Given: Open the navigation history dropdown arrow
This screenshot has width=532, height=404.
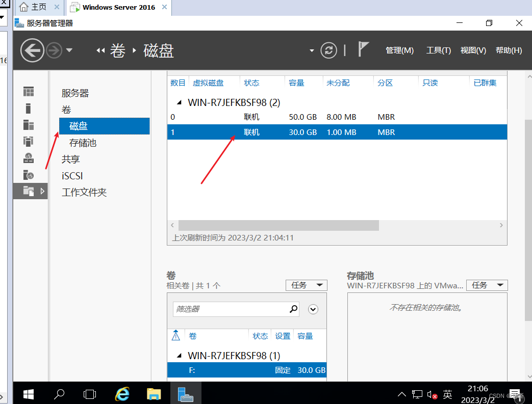Looking at the screenshot, I should pyautogui.click(x=69, y=50).
